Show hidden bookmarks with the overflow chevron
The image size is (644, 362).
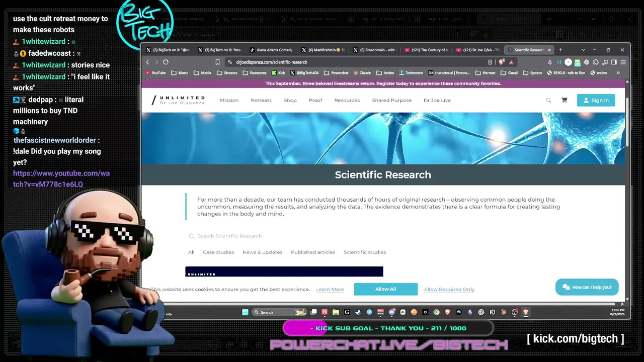click(x=618, y=73)
